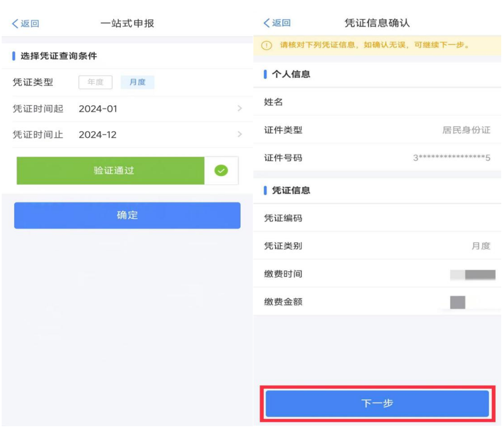Expand the 凭证时间起 row chevron arrow

[239, 109]
